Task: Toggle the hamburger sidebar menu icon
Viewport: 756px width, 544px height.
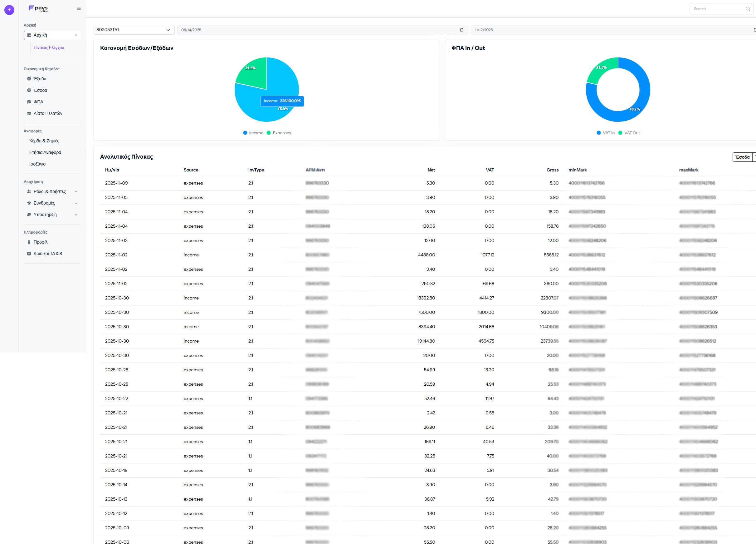Action: 79,9
